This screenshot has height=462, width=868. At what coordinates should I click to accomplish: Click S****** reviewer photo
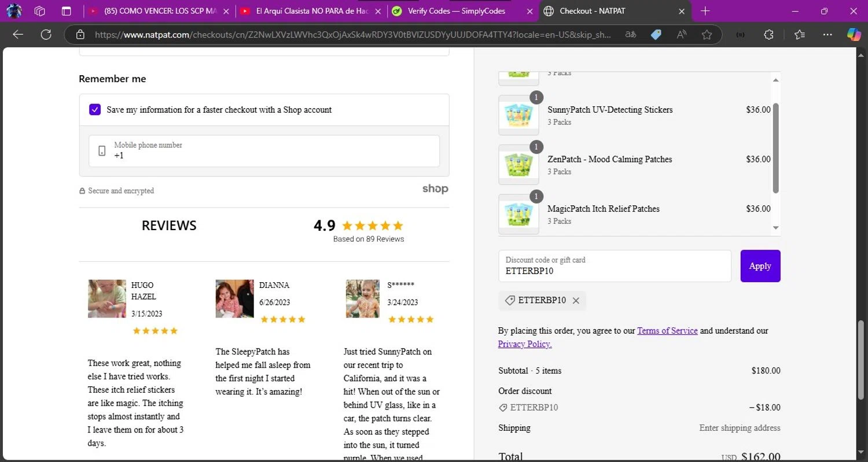tap(363, 299)
